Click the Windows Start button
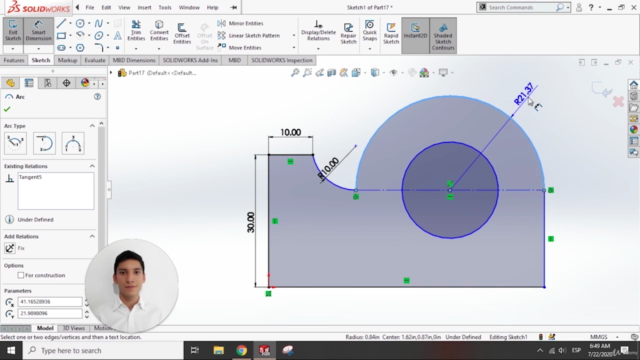Viewport: 640px width, 360px height. 11,351
